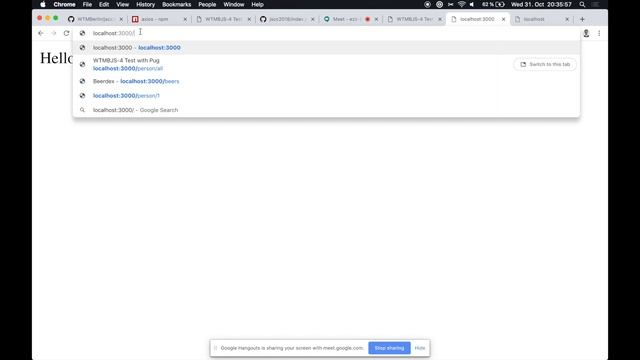Viewport: 640px width, 360px height.
Task: Close the Meet tab
Action: pyautogui.click(x=376, y=19)
